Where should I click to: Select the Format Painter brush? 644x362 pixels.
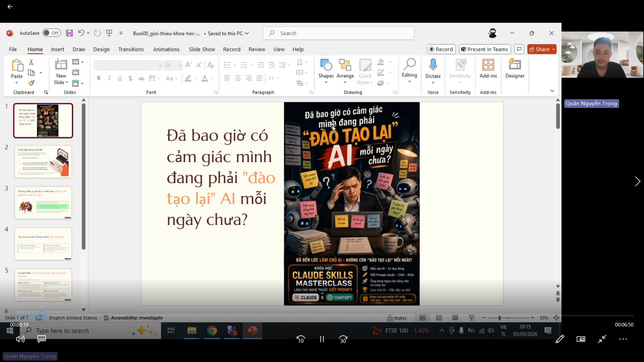click(x=31, y=83)
